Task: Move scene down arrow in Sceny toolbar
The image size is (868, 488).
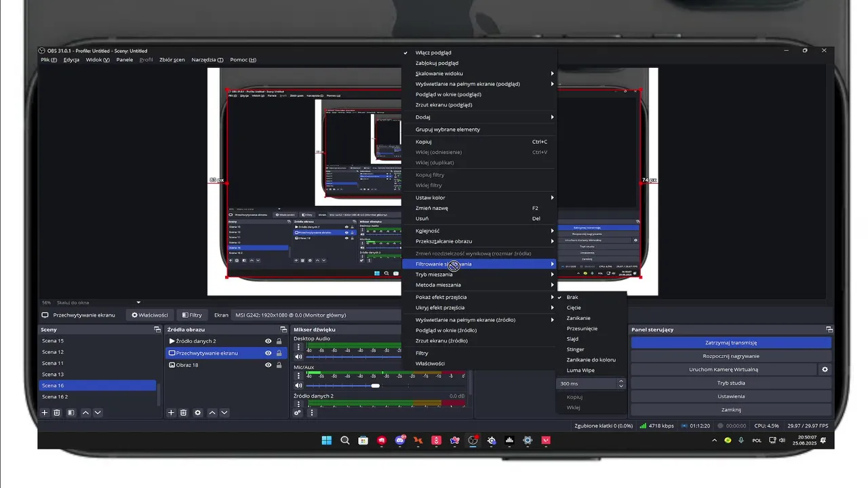Action: pos(98,412)
